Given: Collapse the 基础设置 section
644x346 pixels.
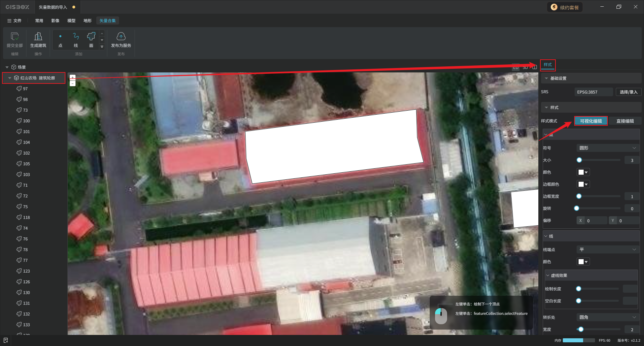Looking at the screenshot, I should click(546, 78).
